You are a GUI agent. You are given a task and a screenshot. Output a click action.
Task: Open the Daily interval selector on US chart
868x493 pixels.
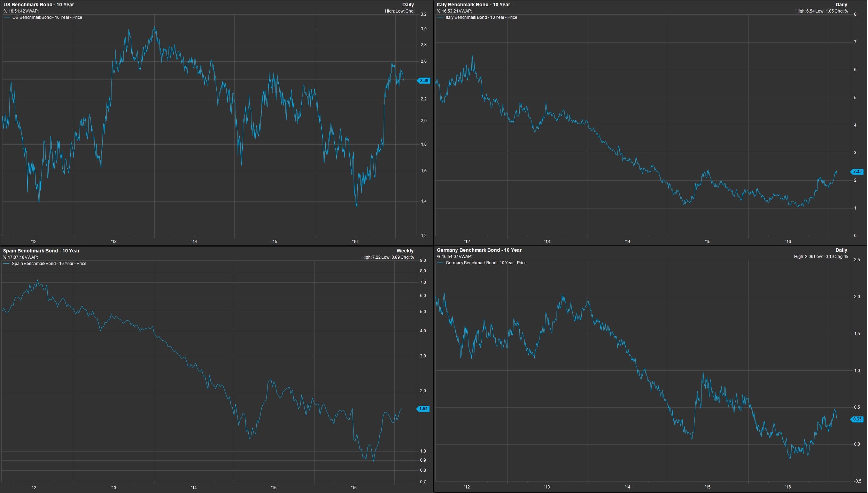[408, 5]
